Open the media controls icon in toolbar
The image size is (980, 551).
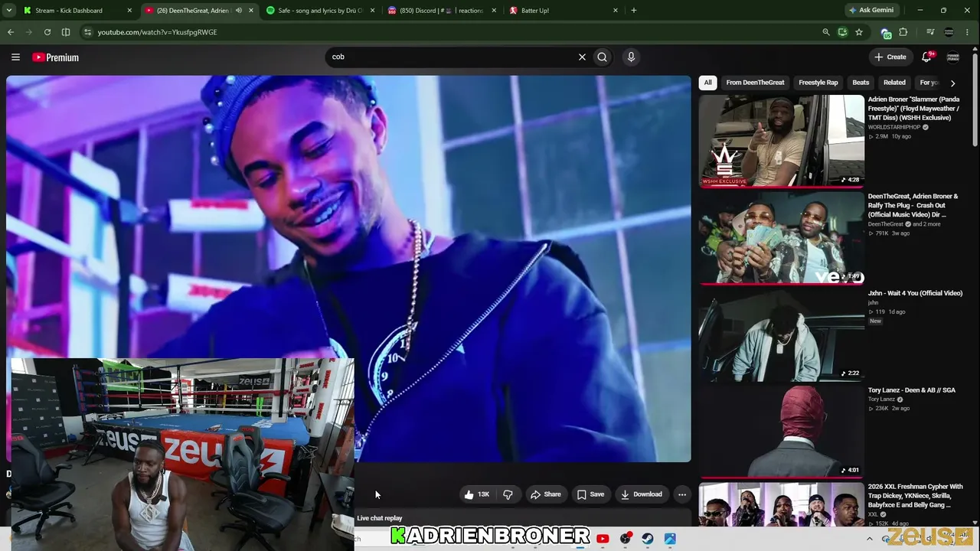point(930,32)
